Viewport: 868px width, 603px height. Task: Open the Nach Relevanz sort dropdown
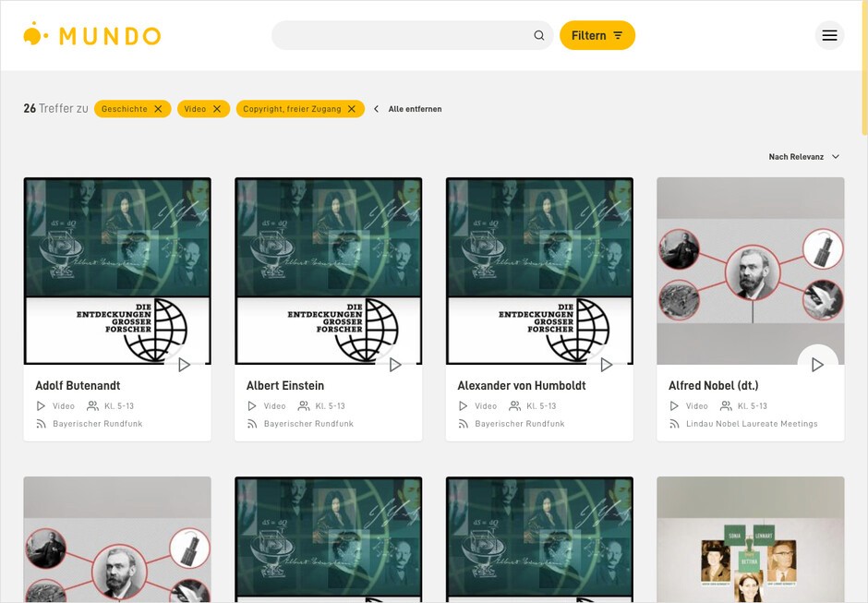coord(803,157)
